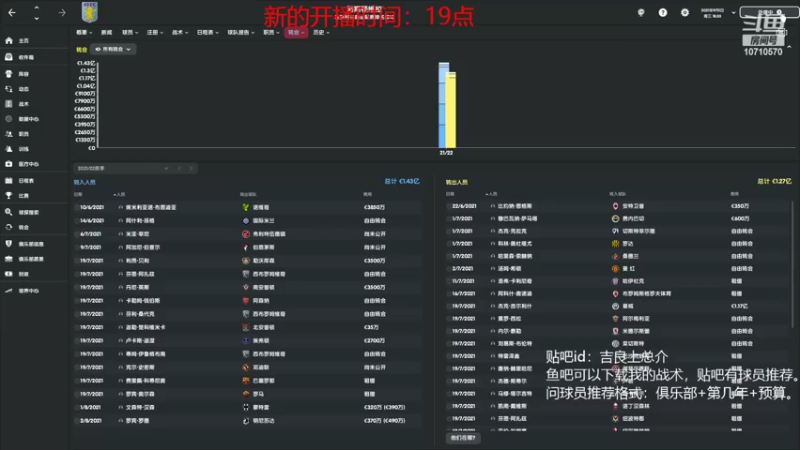Go to next season with right chevron

point(191,168)
